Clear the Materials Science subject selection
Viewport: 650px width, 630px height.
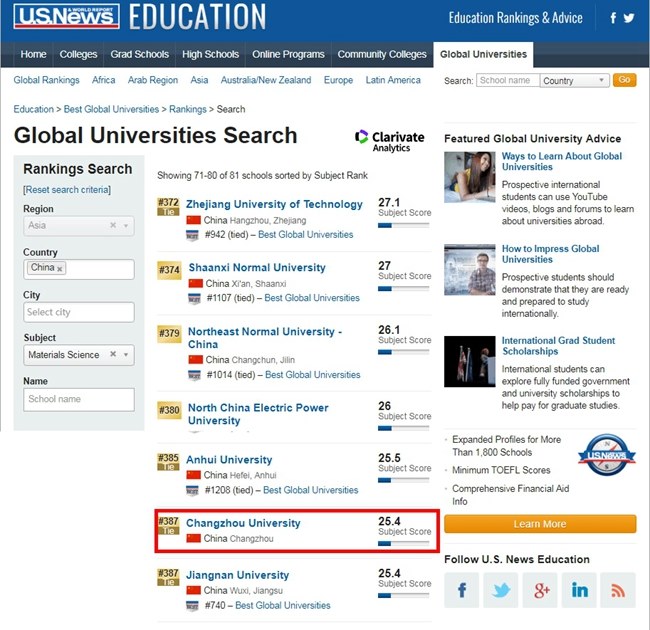113,354
